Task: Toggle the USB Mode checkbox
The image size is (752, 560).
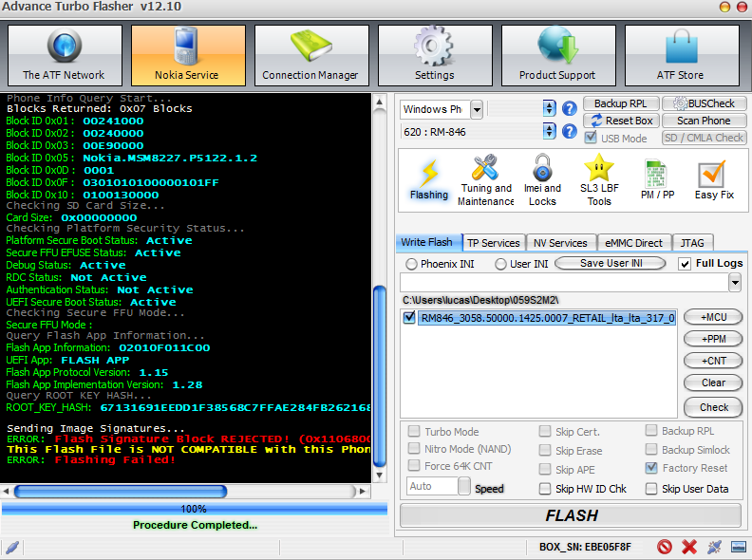Action: [591, 138]
